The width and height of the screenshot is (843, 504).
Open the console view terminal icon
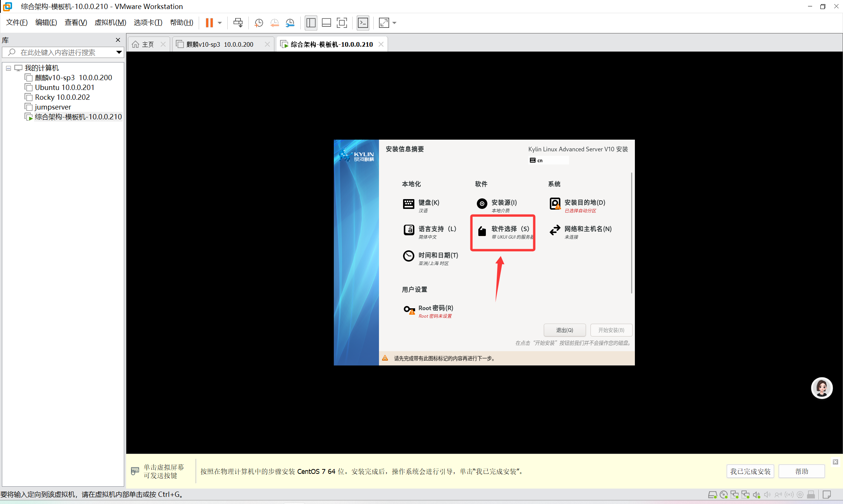pyautogui.click(x=363, y=23)
